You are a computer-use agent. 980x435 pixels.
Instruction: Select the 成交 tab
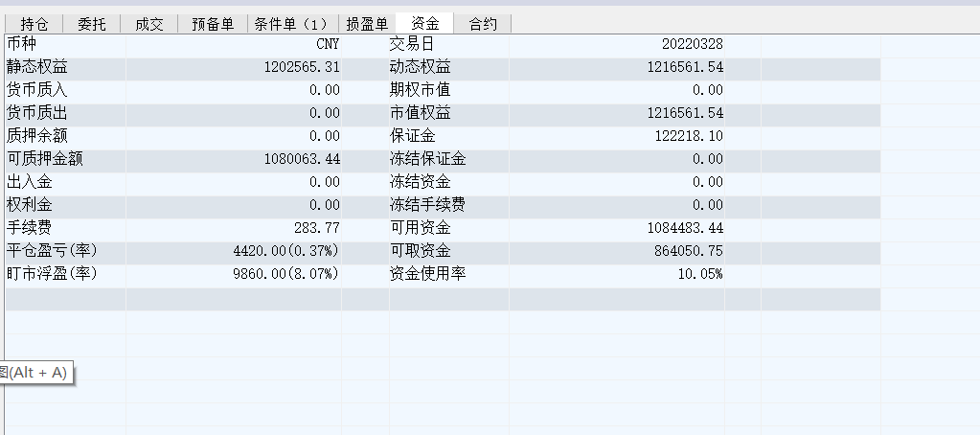149,24
